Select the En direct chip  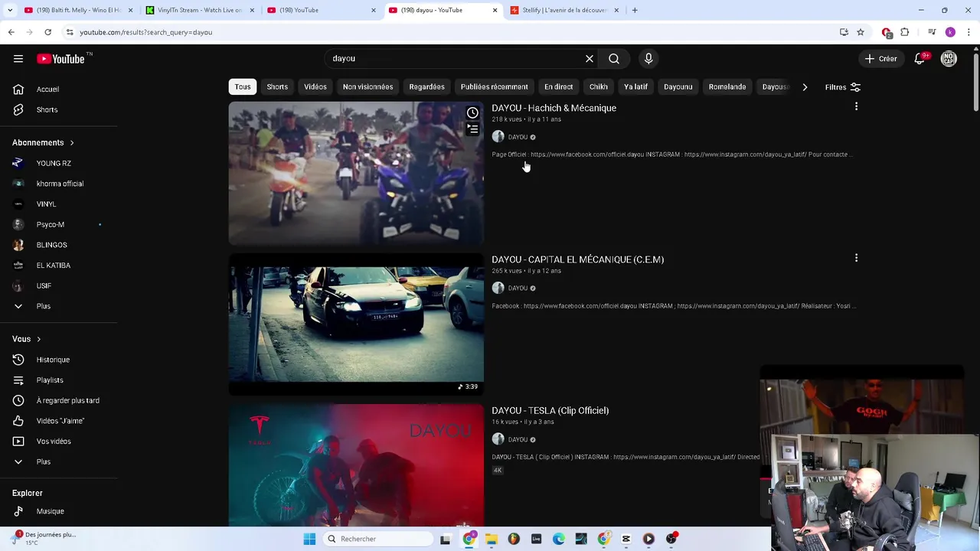coord(558,87)
